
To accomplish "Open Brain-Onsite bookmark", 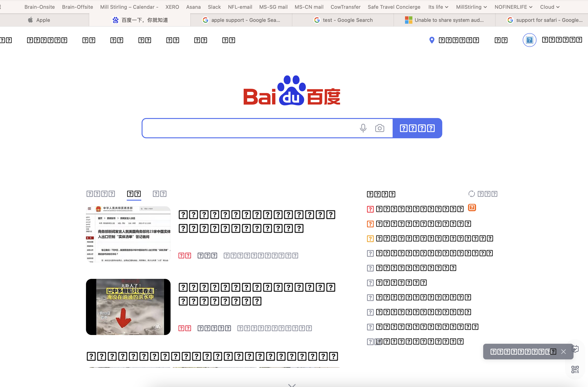I will pyautogui.click(x=40, y=7).
